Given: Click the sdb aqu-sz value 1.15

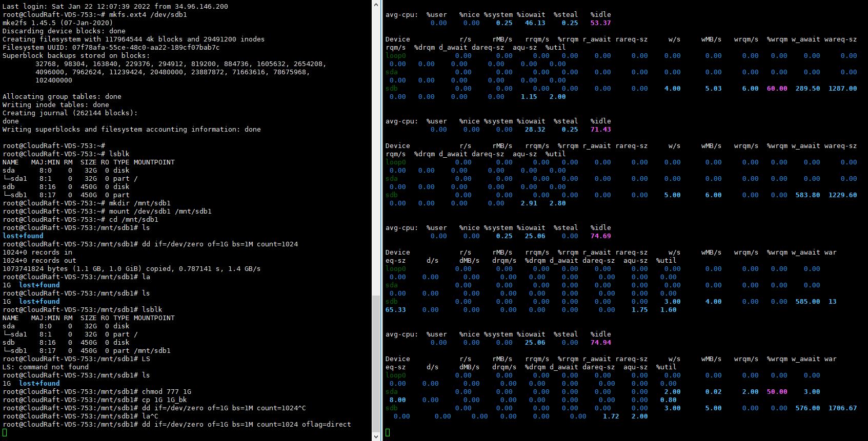Looking at the screenshot, I should coord(529,97).
